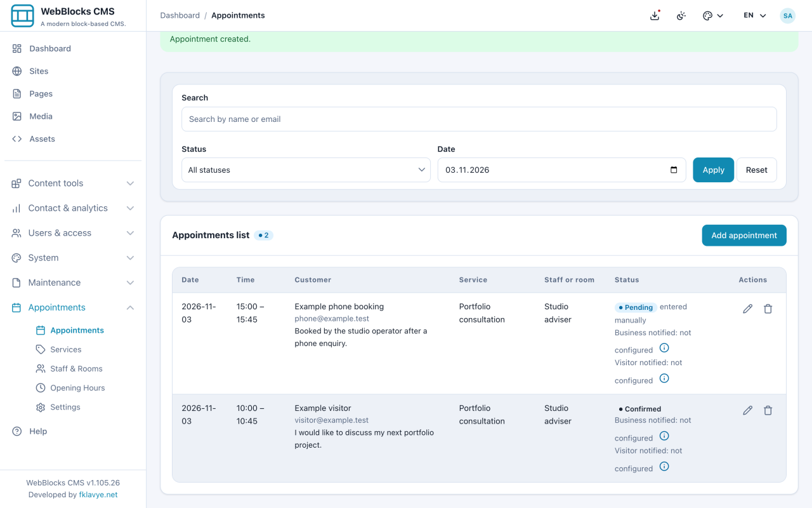Expand the Maintenance group
This screenshot has height=508, width=812.
click(x=73, y=282)
